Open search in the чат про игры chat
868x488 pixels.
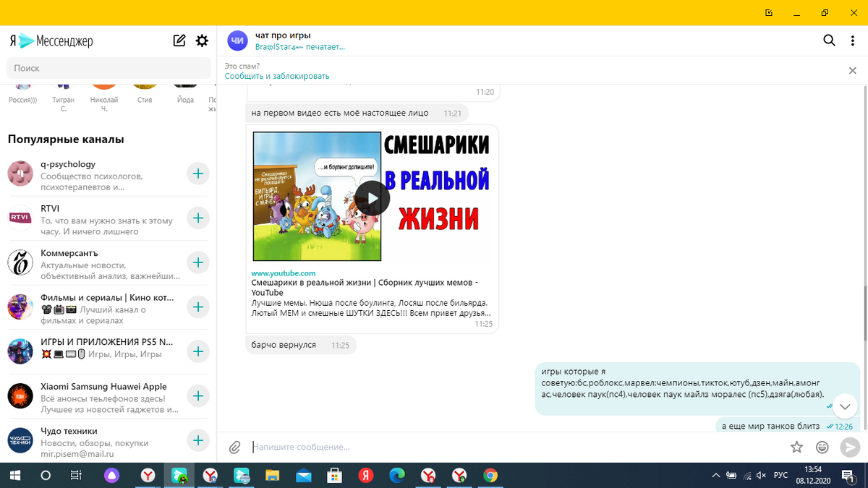click(829, 41)
